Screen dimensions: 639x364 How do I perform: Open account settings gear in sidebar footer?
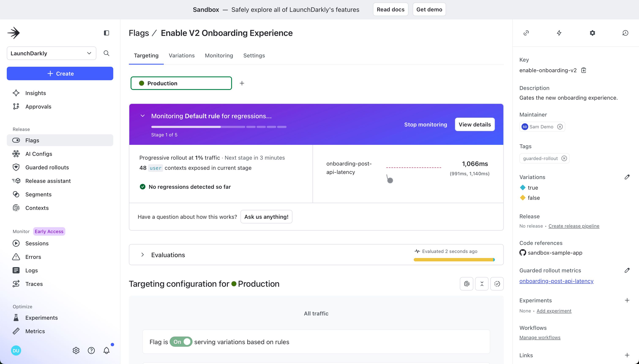[x=76, y=350]
